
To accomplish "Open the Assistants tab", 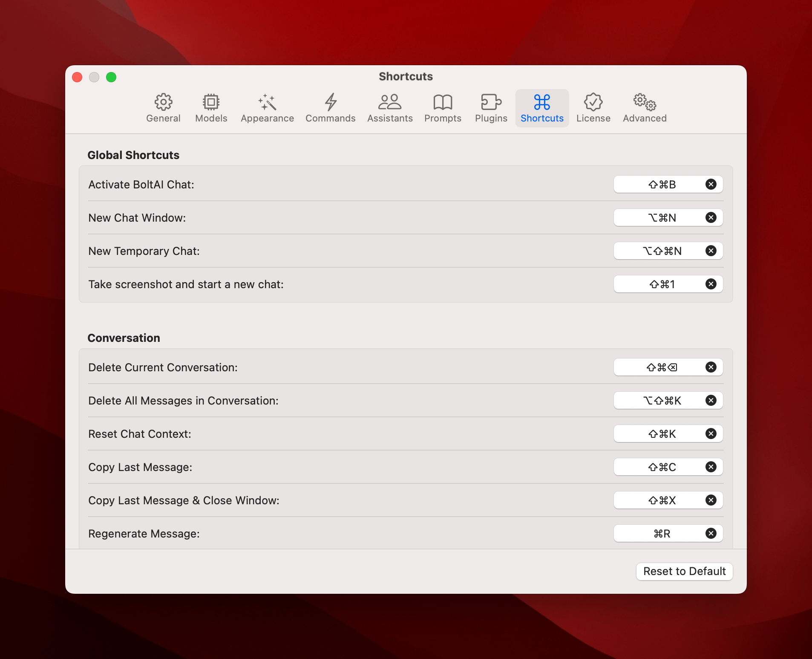I will pyautogui.click(x=390, y=108).
